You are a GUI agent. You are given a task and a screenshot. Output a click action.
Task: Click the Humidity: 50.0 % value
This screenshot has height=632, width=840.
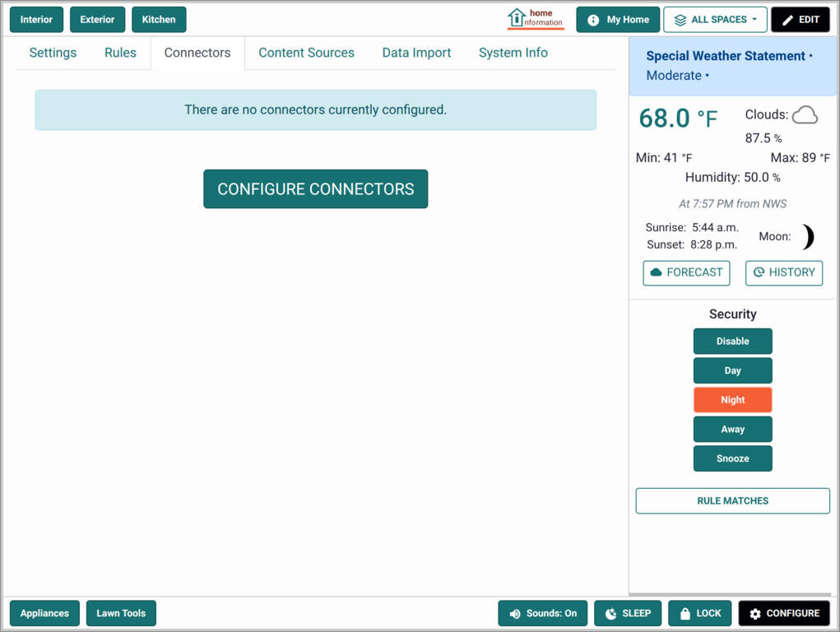point(733,178)
